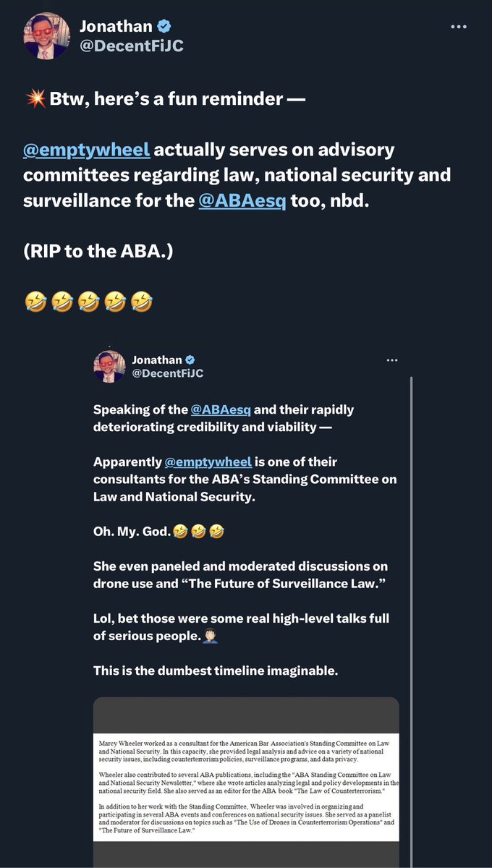This screenshot has height=868, width=492.
Task: Click the verified badge beside the main post's name
Action: tap(165, 27)
